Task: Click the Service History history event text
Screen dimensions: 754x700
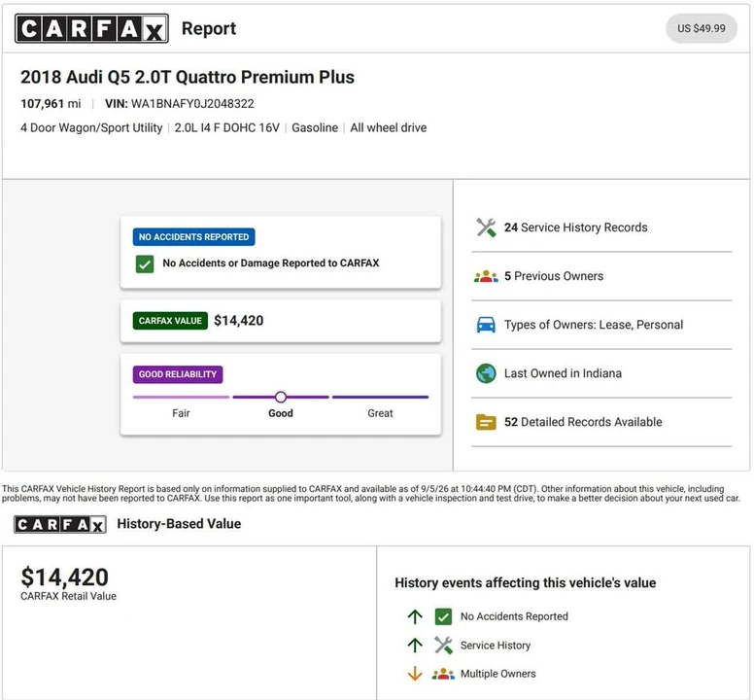Action: coord(496,646)
